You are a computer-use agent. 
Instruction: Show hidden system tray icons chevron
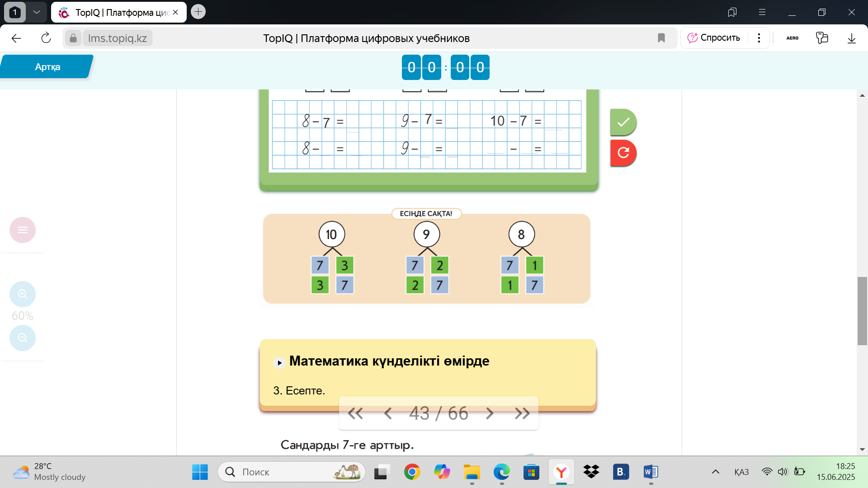[x=715, y=472]
